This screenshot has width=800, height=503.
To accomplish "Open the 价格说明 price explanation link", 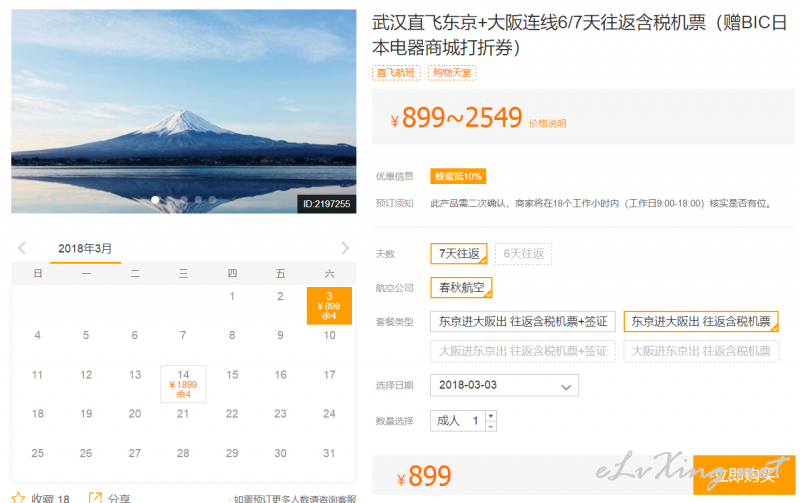I will point(547,123).
